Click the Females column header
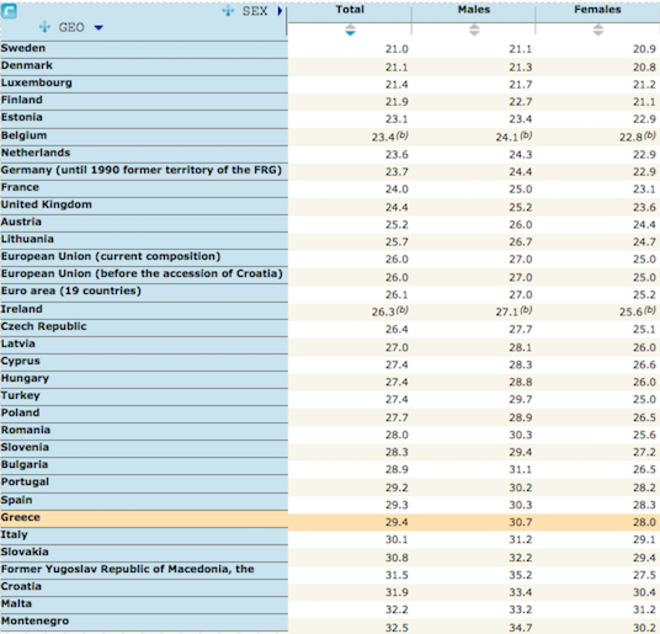Image resolution: width=660 pixels, height=634 pixels. [x=598, y=10]
